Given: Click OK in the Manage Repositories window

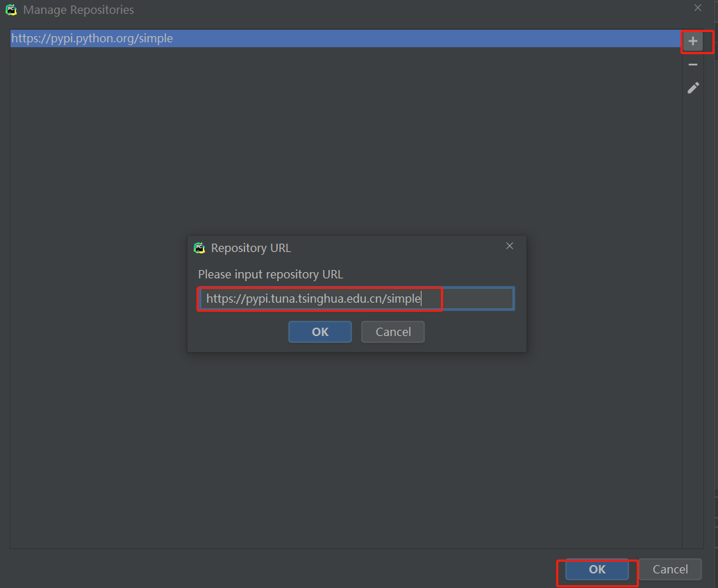Looking at the screenshot, I should [x=597, y=569].
